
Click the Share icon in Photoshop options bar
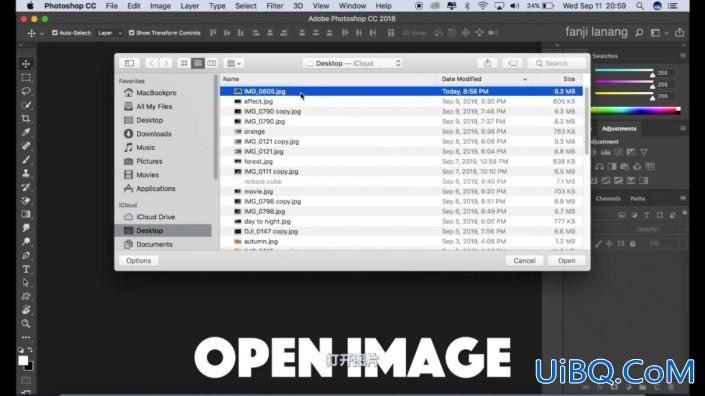click(x=679, y=32)
